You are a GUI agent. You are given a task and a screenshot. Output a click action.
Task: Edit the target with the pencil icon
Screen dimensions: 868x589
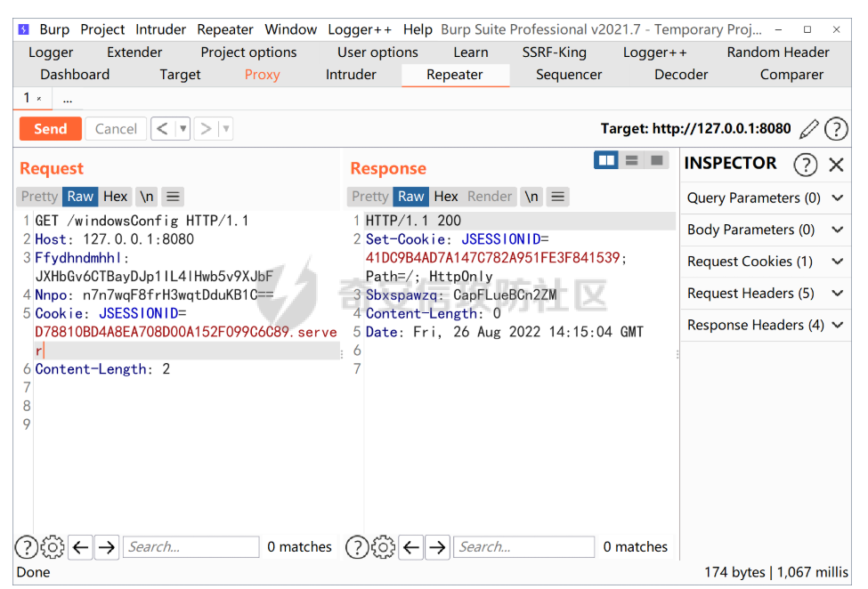pyautogui.click(x=808, y=129)
